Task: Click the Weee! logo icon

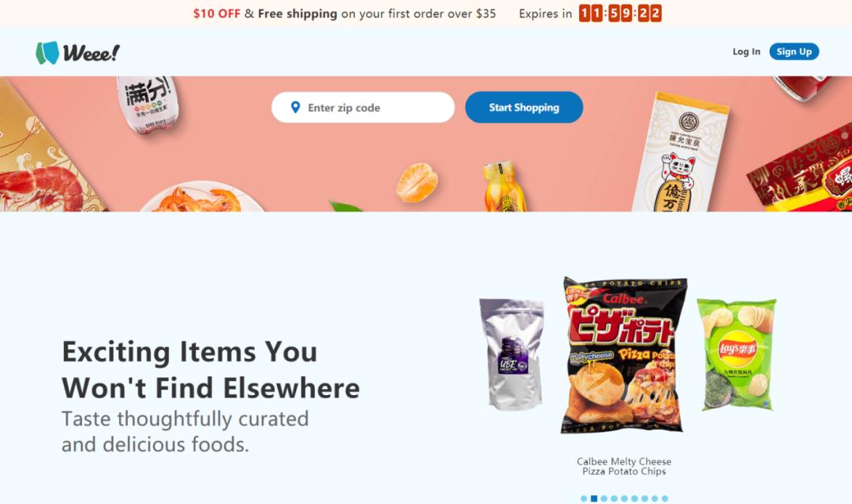Action: point(47,53)
